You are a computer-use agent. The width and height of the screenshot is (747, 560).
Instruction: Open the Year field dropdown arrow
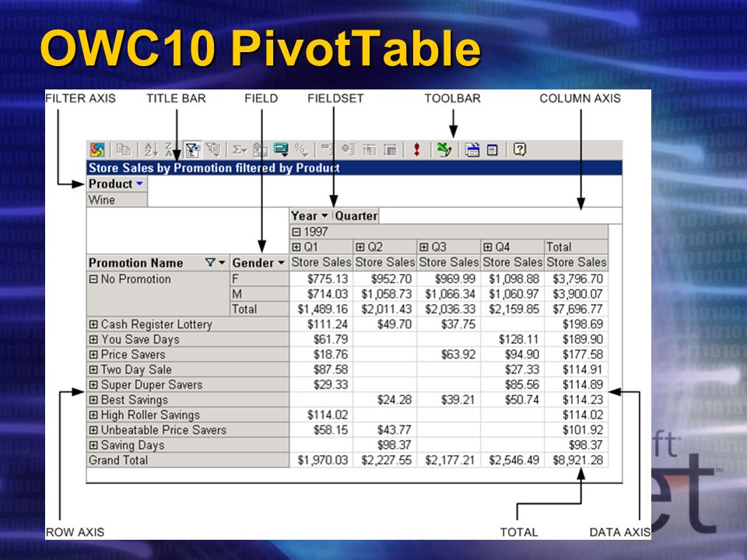tap(324, 215)
